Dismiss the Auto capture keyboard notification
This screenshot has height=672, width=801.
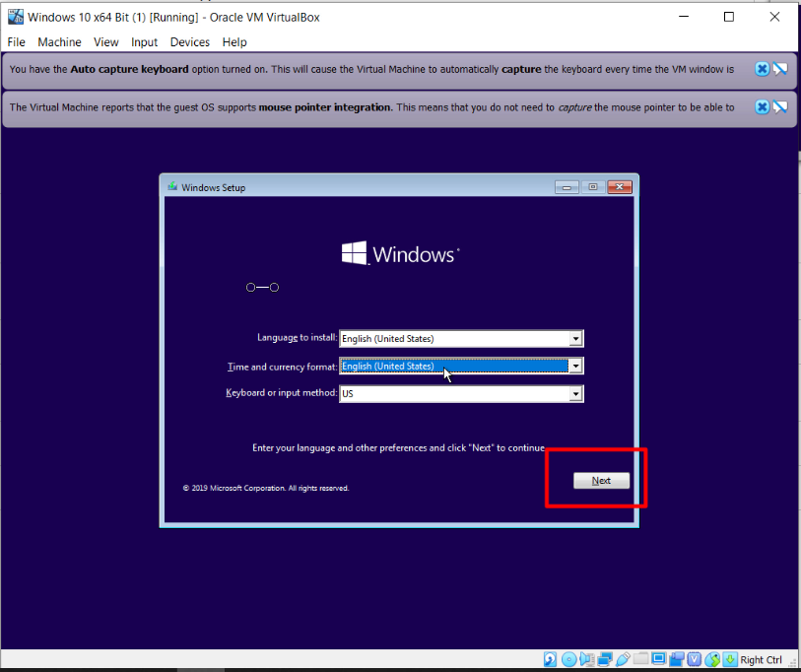click(x=762, y=69)
